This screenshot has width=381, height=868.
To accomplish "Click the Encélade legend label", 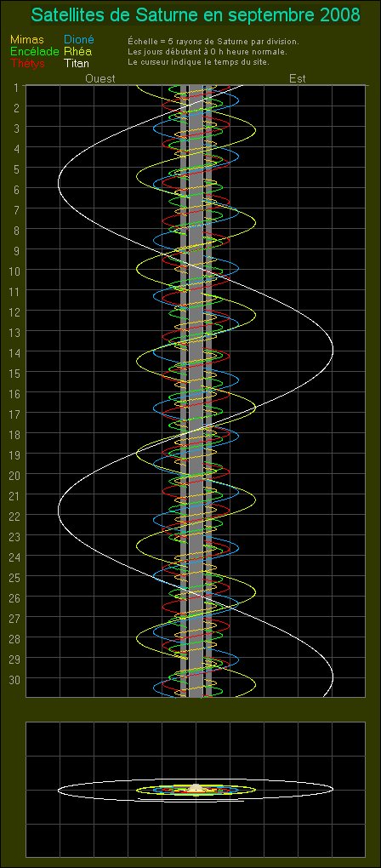I will [x=34, y=51].
